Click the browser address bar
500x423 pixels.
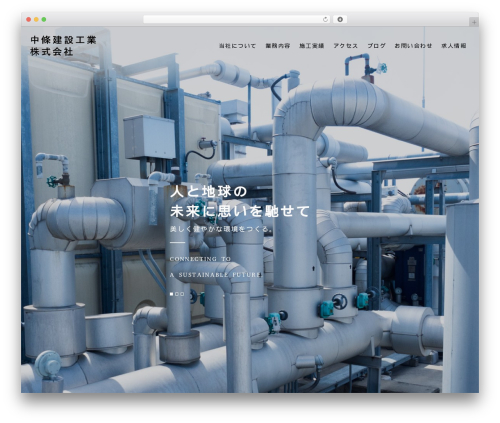[x=237, y=20]
